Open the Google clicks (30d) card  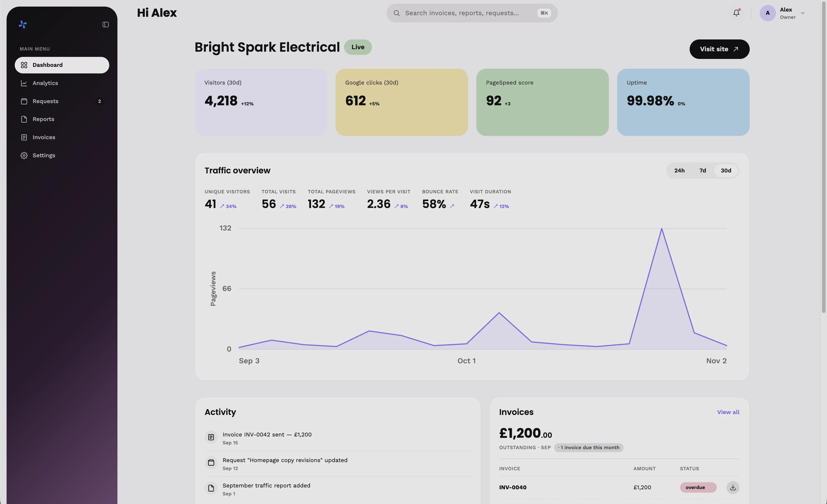tap(401, 102)
